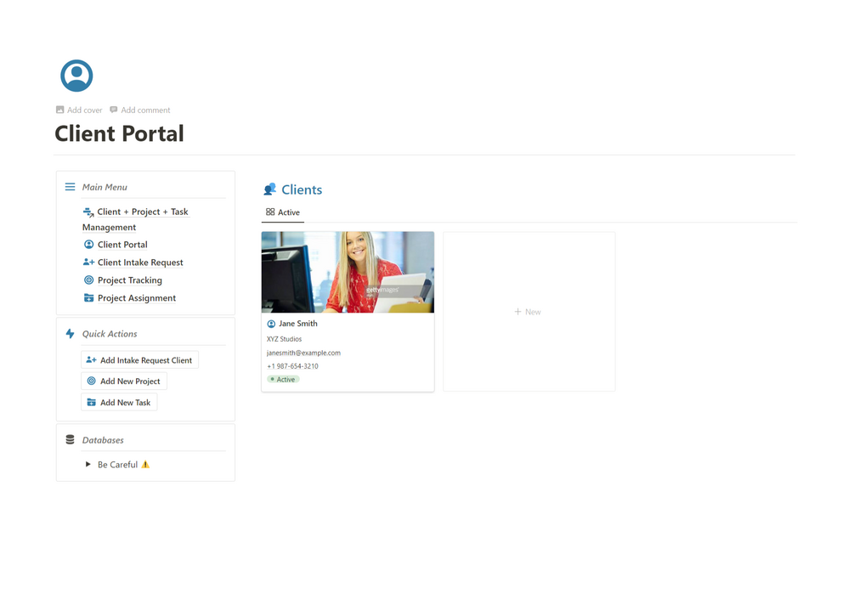
Task: Click the Client + Project + Task Management icon
Action: (x=88, y=212)
